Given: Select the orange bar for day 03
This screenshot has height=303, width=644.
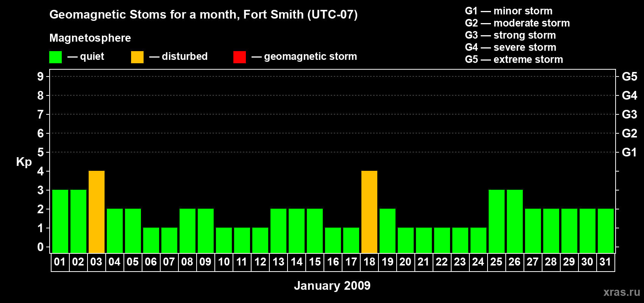Looking at the screenshot, I should (97, 212).
